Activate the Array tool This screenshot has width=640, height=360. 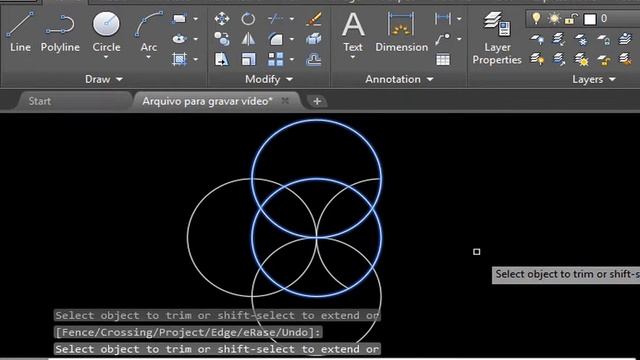(276, 60)
